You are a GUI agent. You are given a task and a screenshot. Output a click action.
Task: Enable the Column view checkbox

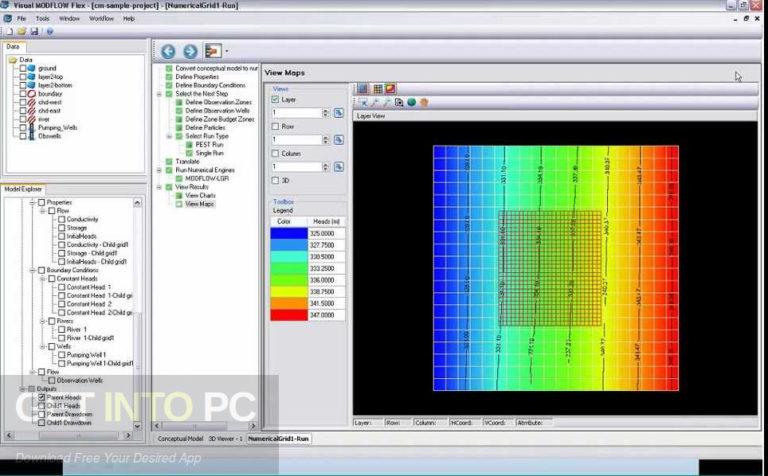[275, 153]
